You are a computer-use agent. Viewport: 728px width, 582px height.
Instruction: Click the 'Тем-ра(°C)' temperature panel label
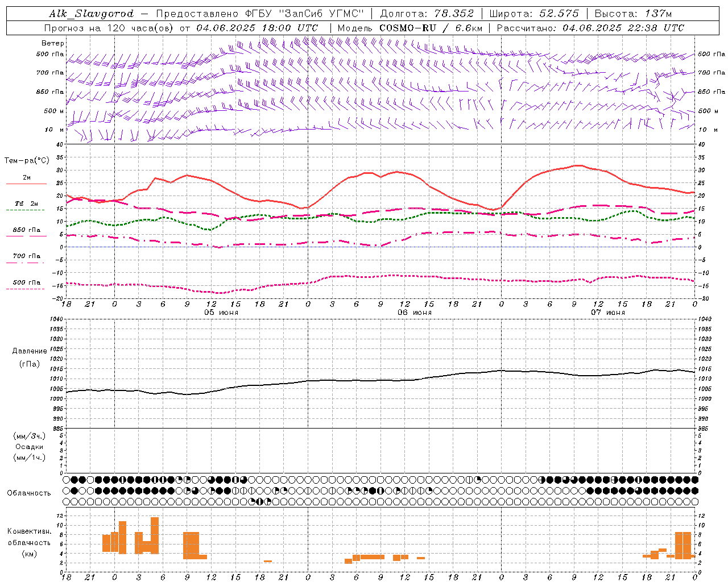27,161
